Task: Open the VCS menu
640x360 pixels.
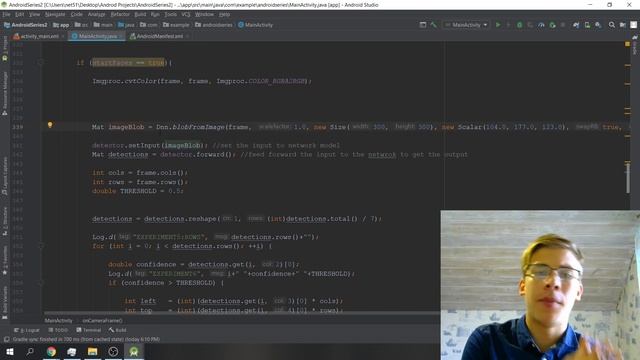Action: (186, 14)
